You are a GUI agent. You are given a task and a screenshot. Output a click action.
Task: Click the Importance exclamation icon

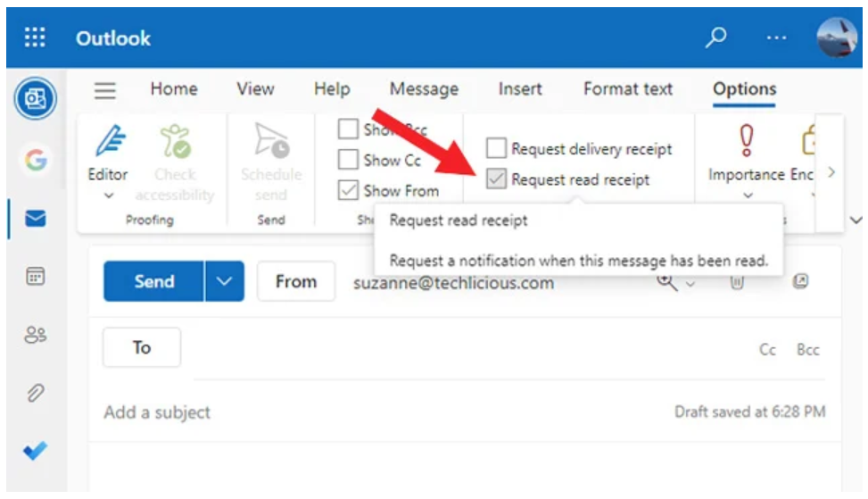coord(747,144)
